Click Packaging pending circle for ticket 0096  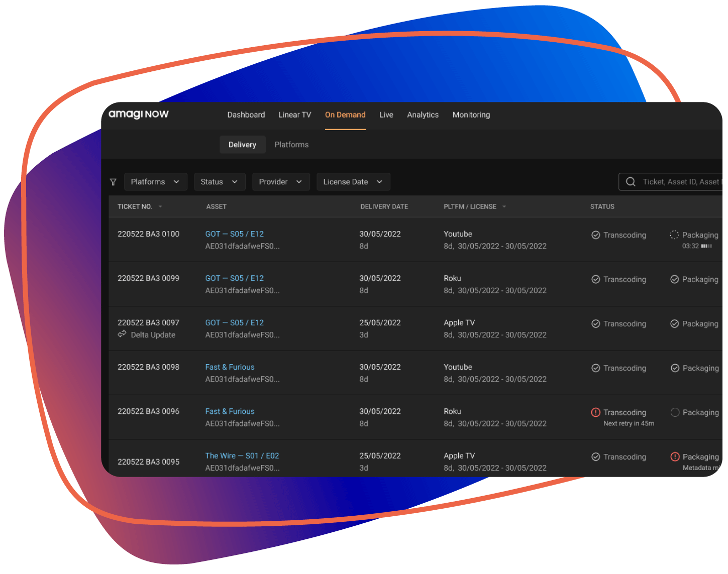[x=675, y=412]
